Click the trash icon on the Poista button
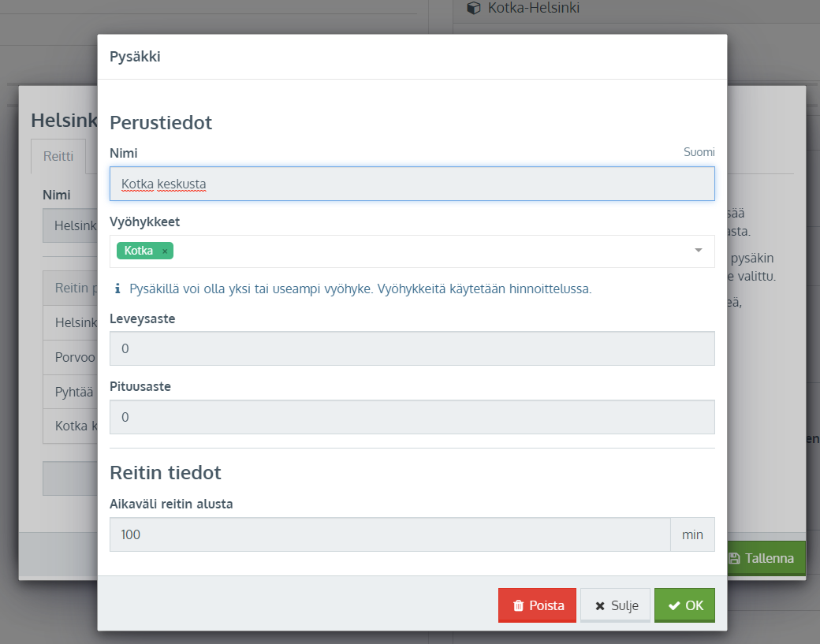 [x=518, y=606]
